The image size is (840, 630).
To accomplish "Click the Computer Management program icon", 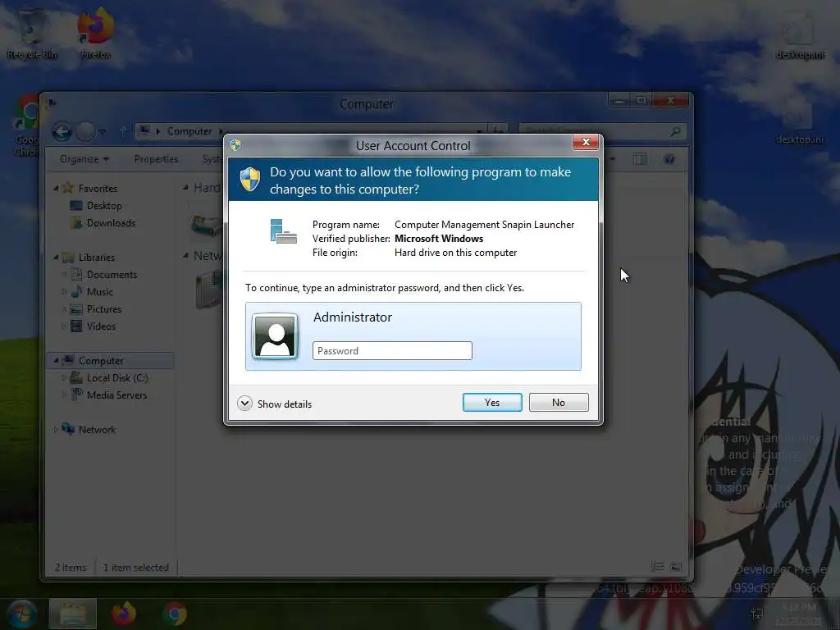I will 283,231.
